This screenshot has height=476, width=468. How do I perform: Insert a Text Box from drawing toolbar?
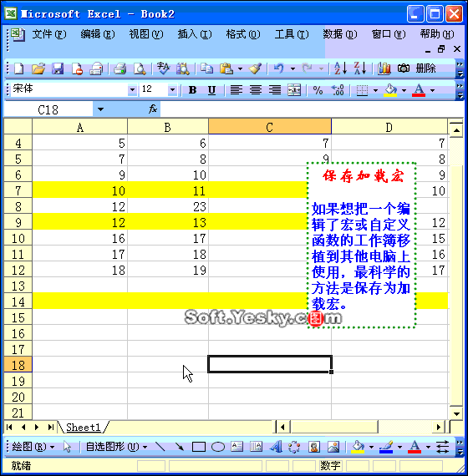[x=237, y=447]
